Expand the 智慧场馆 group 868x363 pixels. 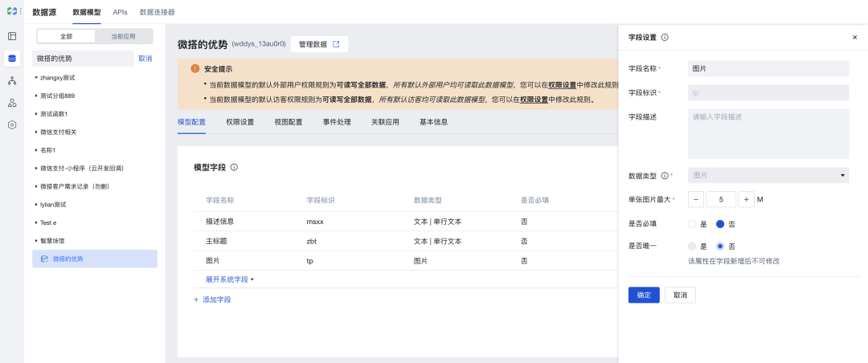click(36, 241)
